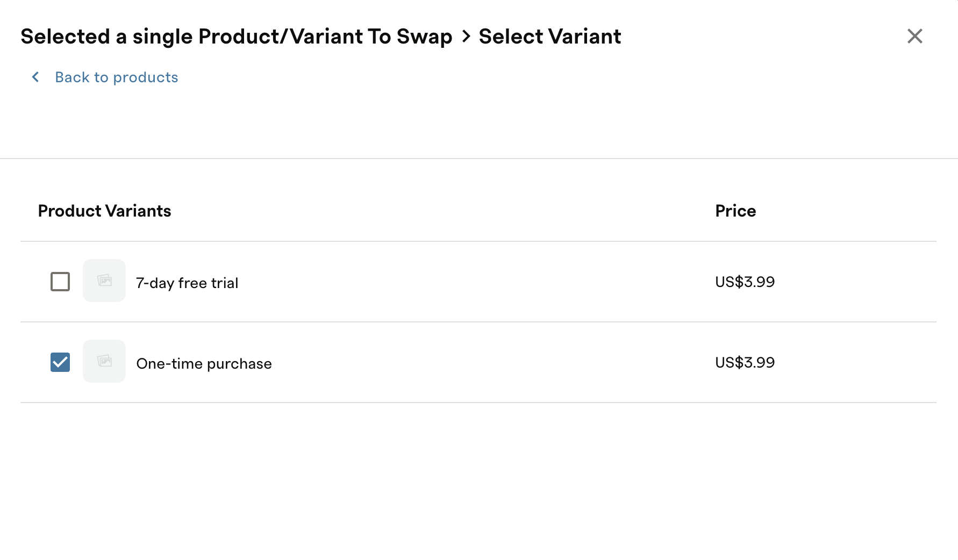958x560 pixels.
Task: Click empty area in 7-day free trial row
Action: click(x=473, y=282)
